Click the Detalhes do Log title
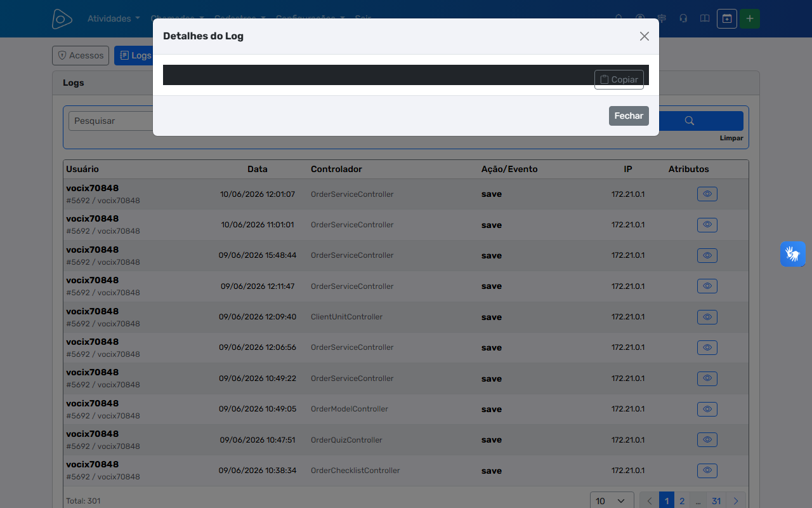The width and height of the screenshot is (812, 508). [203, 36]
